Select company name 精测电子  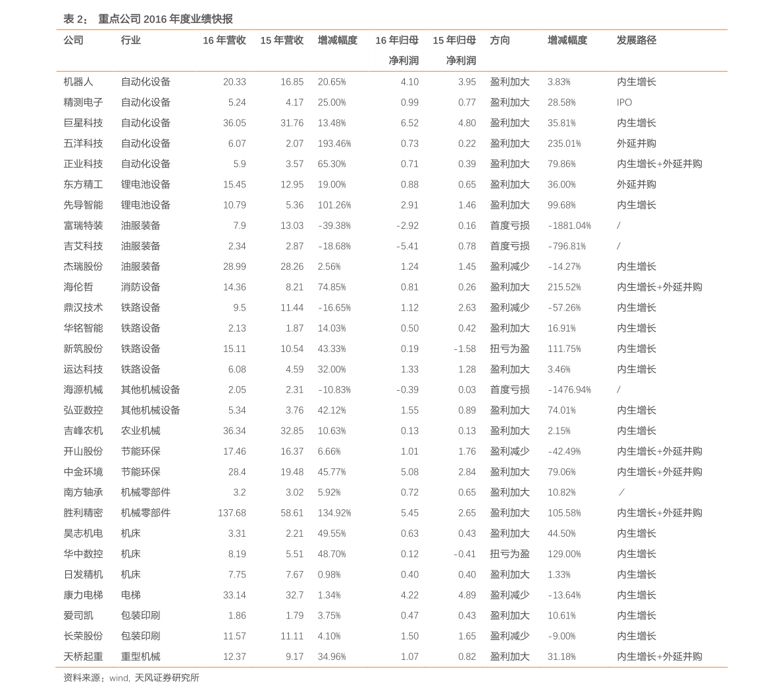click(x=84, y=103)
